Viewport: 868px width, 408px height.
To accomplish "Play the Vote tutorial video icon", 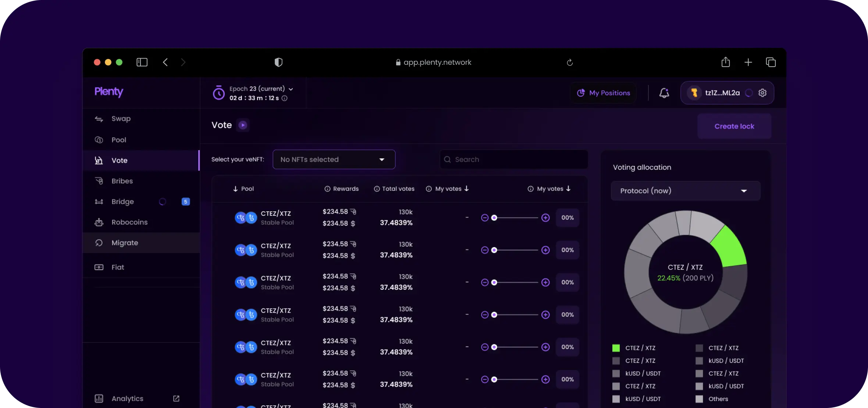I will (243, 125).
